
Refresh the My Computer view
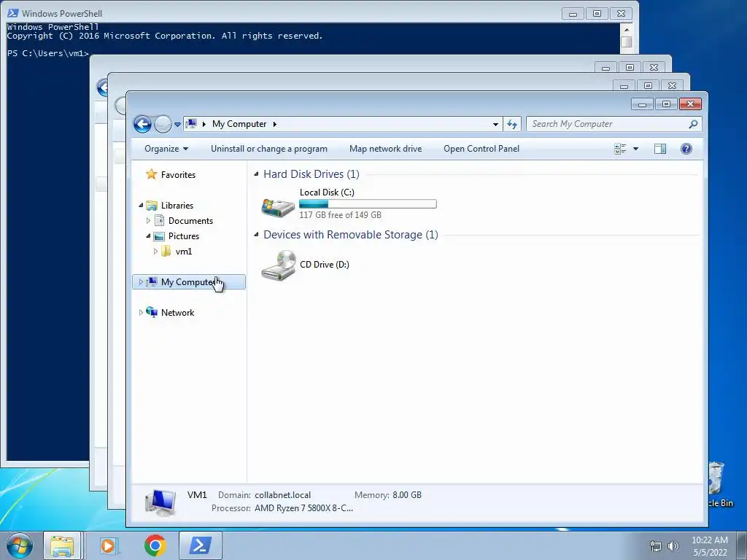(x=512, y=124)
